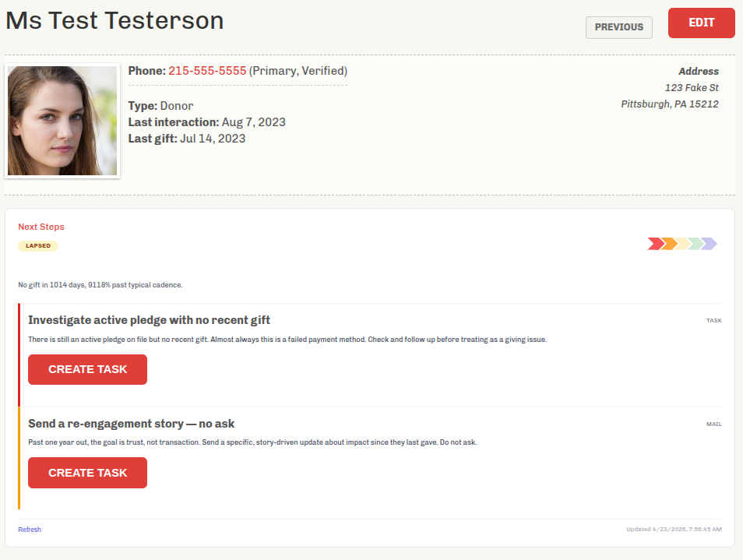Go to the PREVIOUS record
This screenshot has width=743, height=560.
coord(618,27)
